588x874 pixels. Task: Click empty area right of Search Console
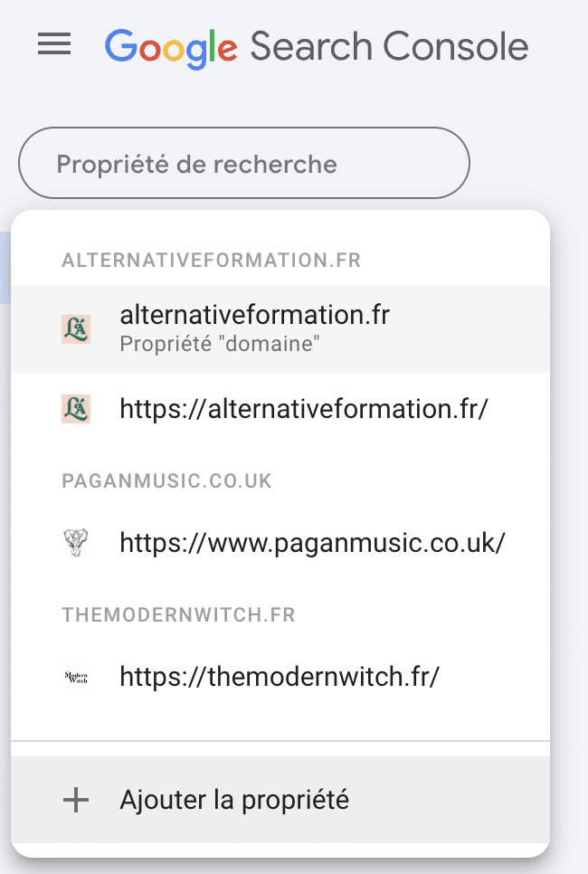point(557,46)
